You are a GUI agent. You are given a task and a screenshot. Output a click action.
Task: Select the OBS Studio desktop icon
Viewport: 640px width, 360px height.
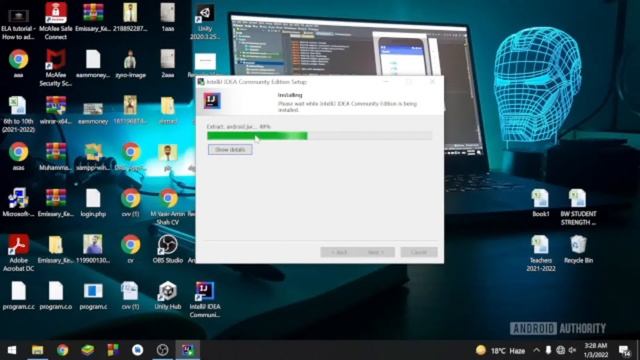168,249
